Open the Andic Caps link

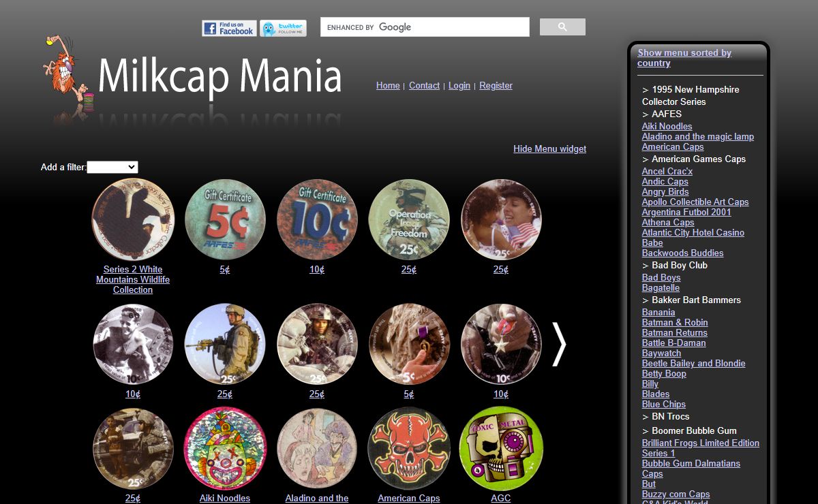pyautogui.click(x=665, y=181)
